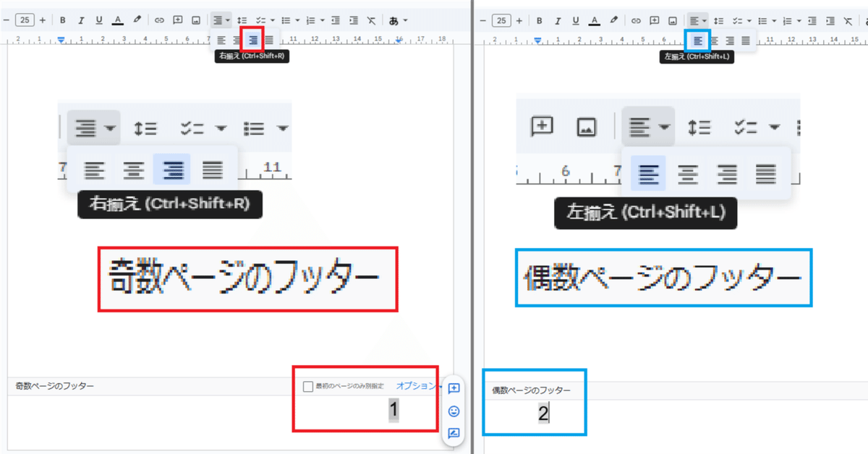Viewport: 868px width, 454px height.
Task: Click the clear formatting icon
Action: pos(371,20)
